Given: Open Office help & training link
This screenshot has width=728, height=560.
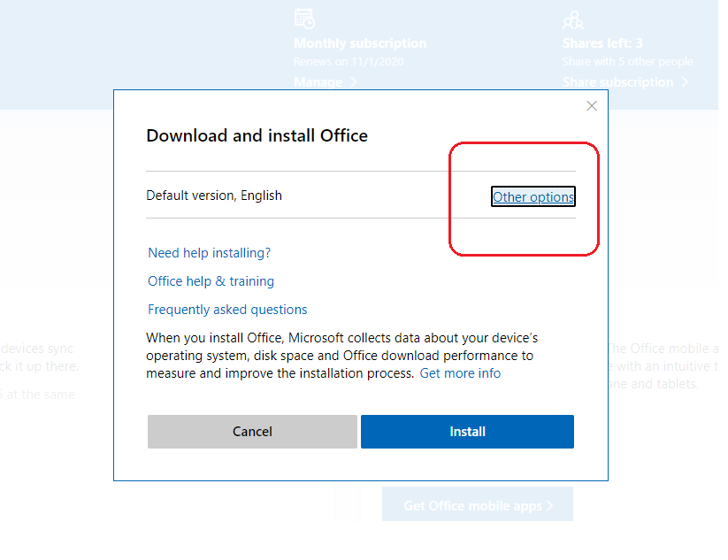Looking at the screenshot, I should [211, 281].
